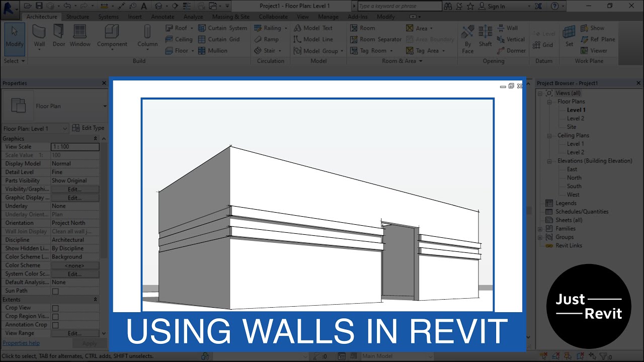Click the View Scale value field
Screen dimensions: 644x362
point(75,147)
